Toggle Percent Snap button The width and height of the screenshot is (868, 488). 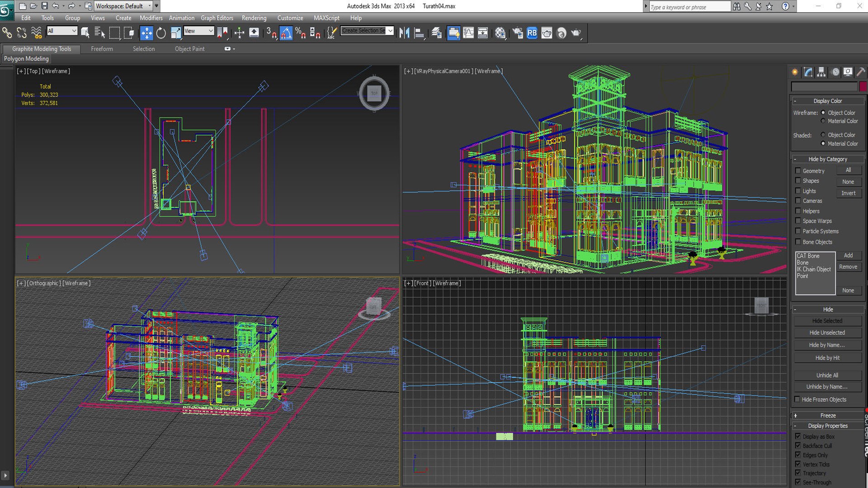[300, 33]
